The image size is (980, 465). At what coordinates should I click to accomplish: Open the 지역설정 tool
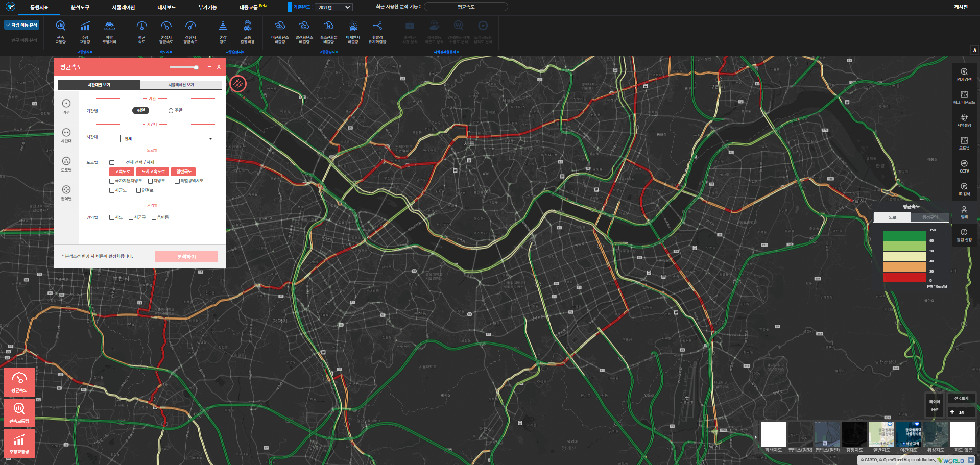(x=964, y=120)
